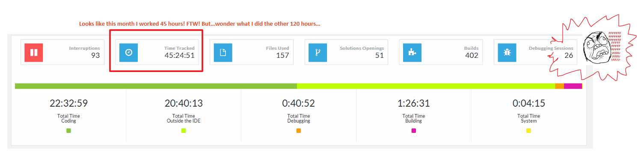644x156 pixels.
Task: Select the orange Debugging legend square
Action: (299, 130)
